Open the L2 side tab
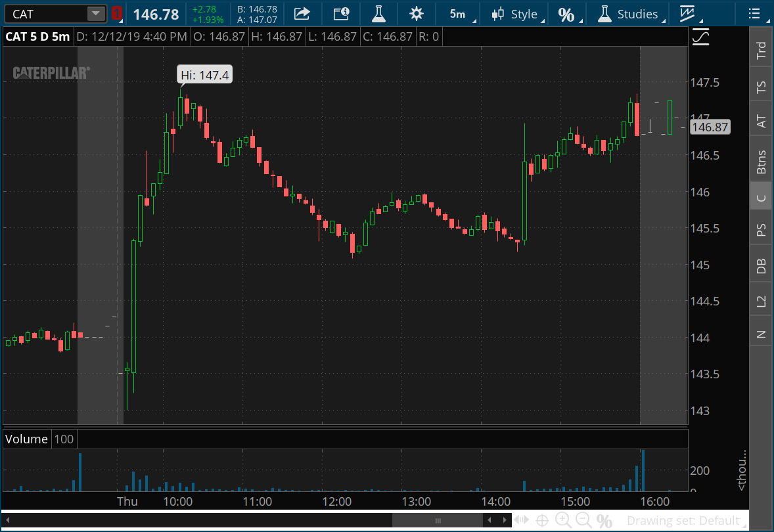This screenshot has height=532, width=774. click(761, 300)
